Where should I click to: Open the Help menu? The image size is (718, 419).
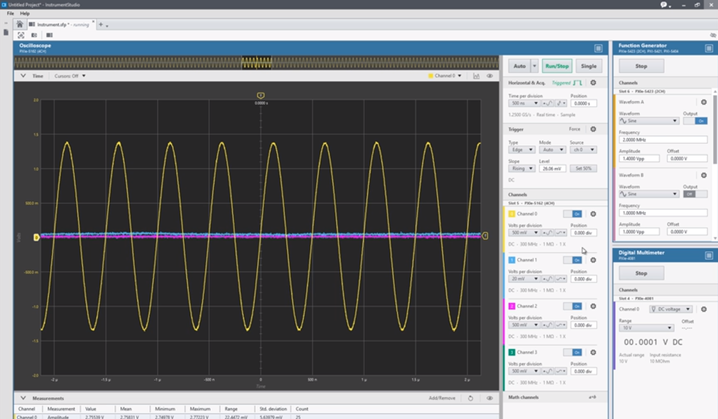pyautogui.click(x=26, y=13)
